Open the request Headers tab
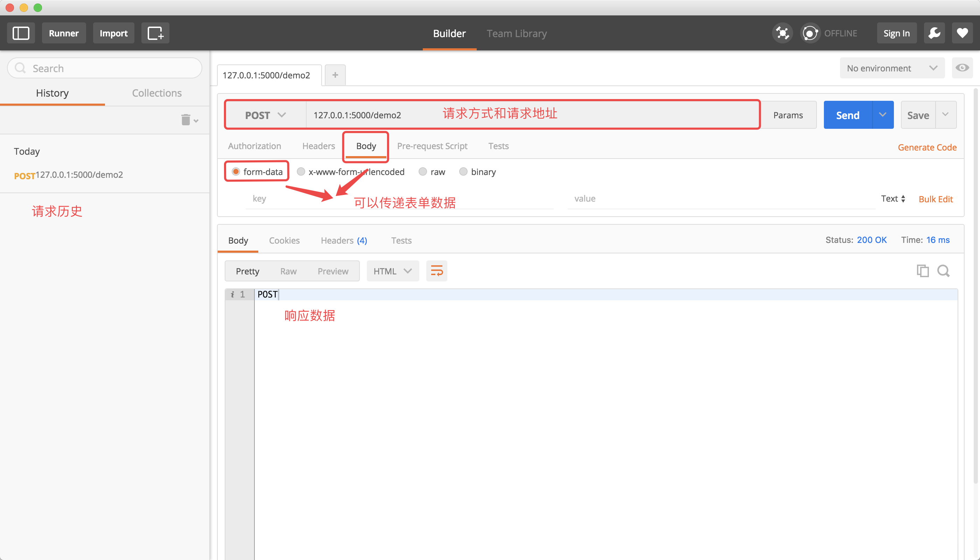The width and height of the screenshot is (980, 560). pos(318,146)
